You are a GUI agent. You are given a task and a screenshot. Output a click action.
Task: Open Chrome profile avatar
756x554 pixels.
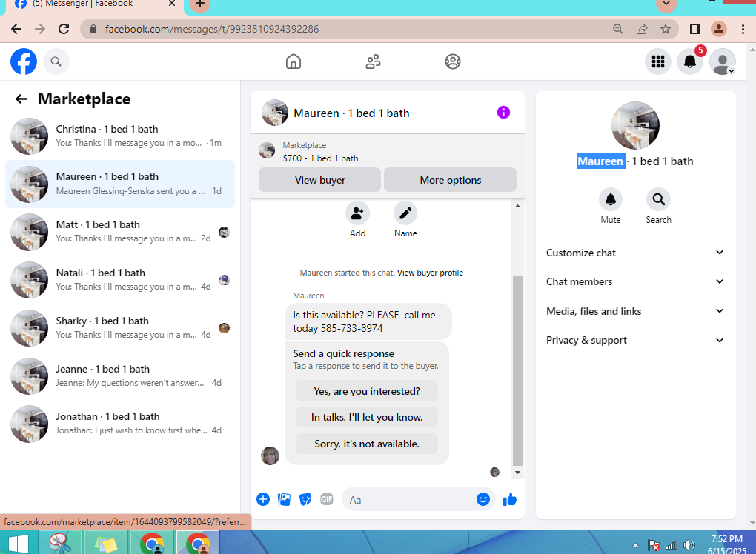coord(718,29)
